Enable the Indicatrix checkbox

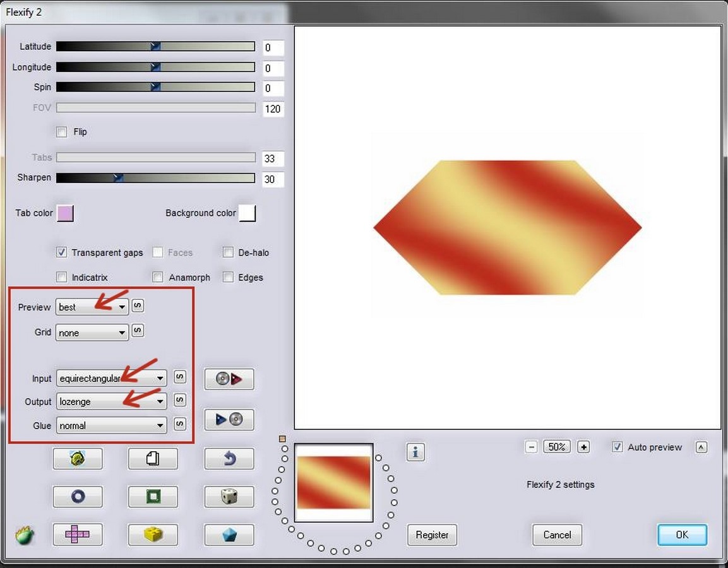click(61, 277)
